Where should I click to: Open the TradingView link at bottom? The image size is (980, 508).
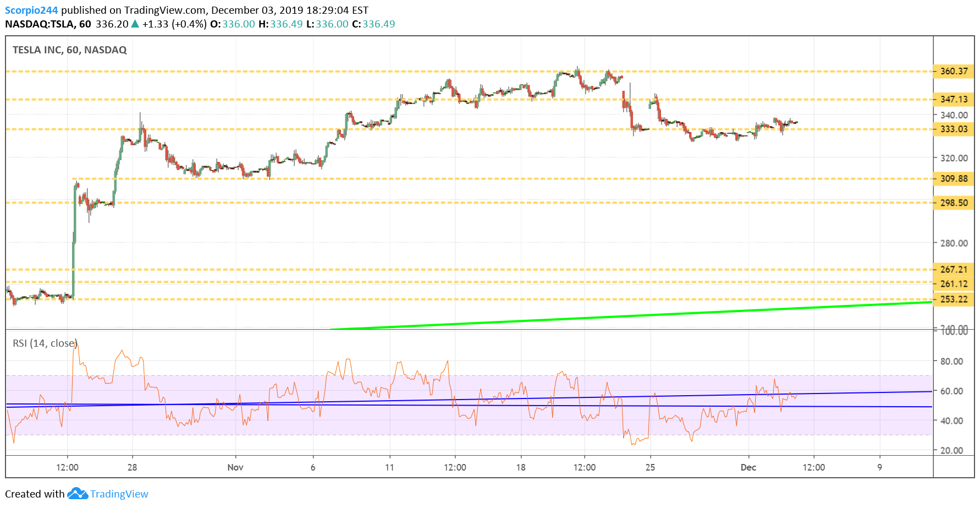pos(119,494)
